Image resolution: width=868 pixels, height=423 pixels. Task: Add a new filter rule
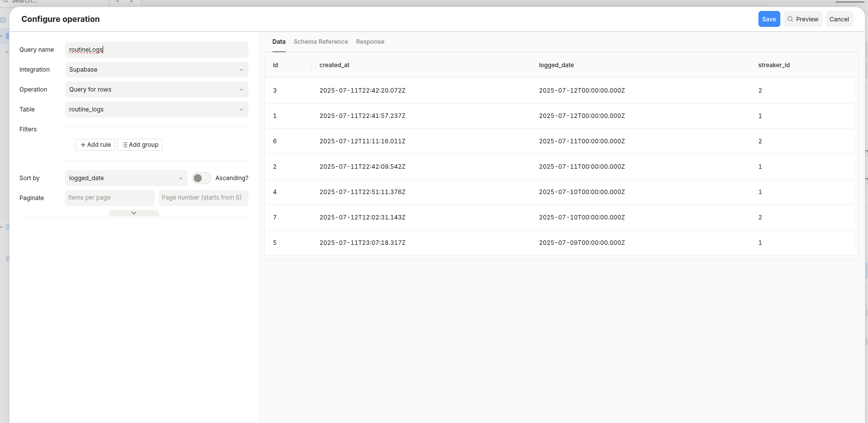[95, 145]
